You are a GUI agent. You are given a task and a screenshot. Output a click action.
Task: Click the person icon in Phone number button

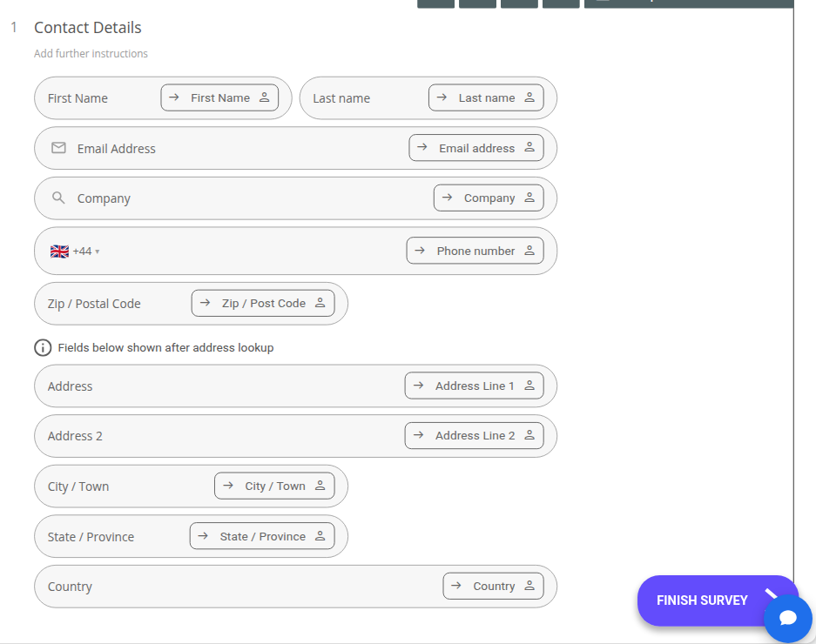529,251
